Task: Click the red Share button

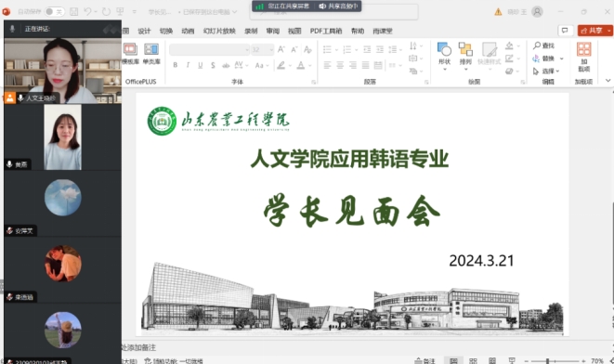Action: 594,31
